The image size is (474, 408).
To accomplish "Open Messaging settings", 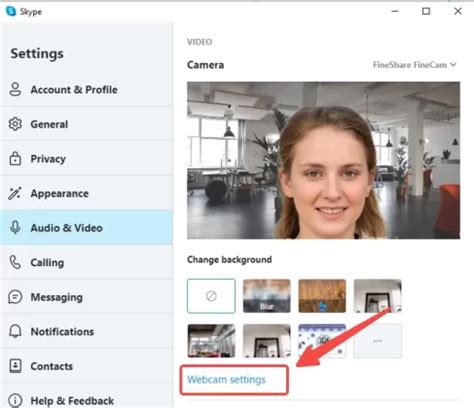I will click(86, 297).
